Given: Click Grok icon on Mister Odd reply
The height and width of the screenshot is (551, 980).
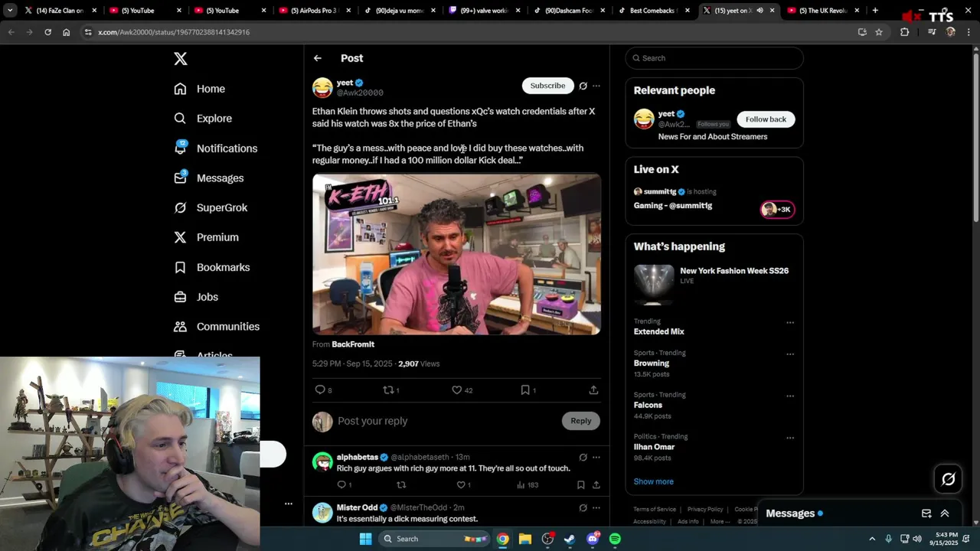Looking at the screenshot, I should click(583, 507).
